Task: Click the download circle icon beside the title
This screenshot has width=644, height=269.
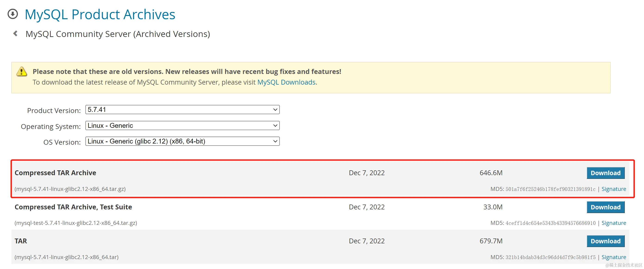Action: pos(13,14)
